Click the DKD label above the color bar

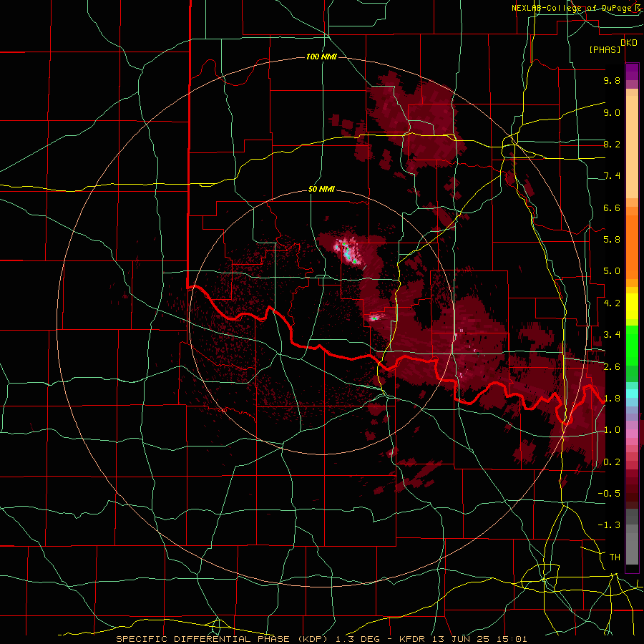click(629, 43)
